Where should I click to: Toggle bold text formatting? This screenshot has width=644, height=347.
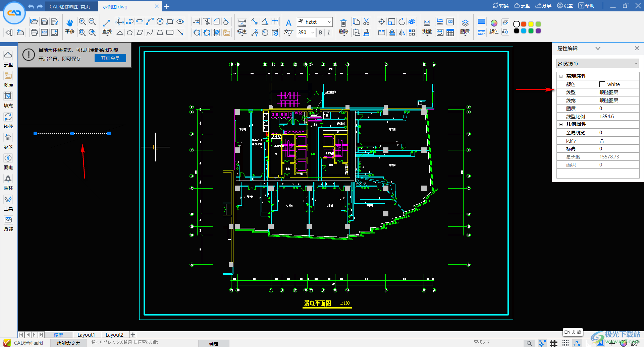[x=321, y=32]
